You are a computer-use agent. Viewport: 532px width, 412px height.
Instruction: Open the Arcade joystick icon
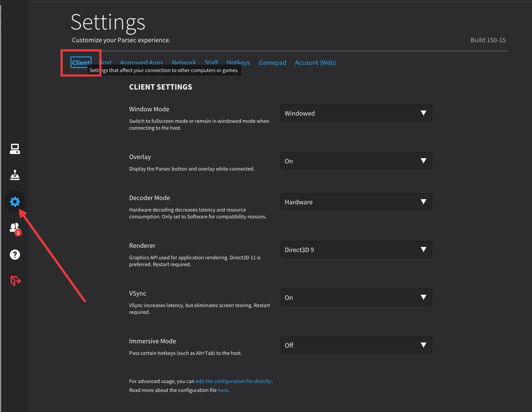15,175
